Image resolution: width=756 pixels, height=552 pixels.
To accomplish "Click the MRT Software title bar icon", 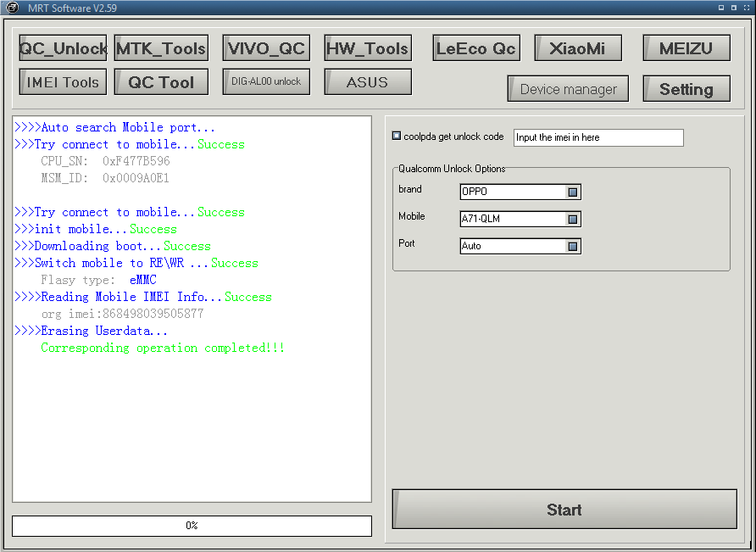I will (x=12, y=8).
